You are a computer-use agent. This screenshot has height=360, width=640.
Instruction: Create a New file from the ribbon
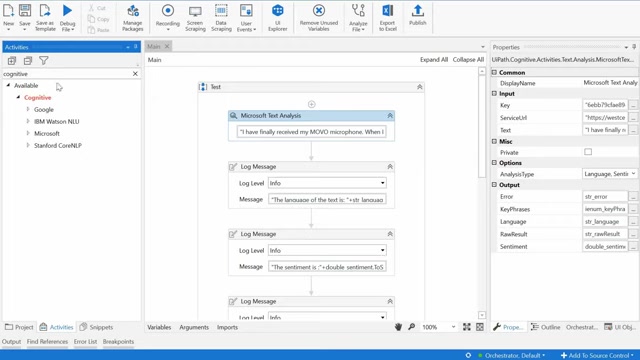tap(8, 17)
